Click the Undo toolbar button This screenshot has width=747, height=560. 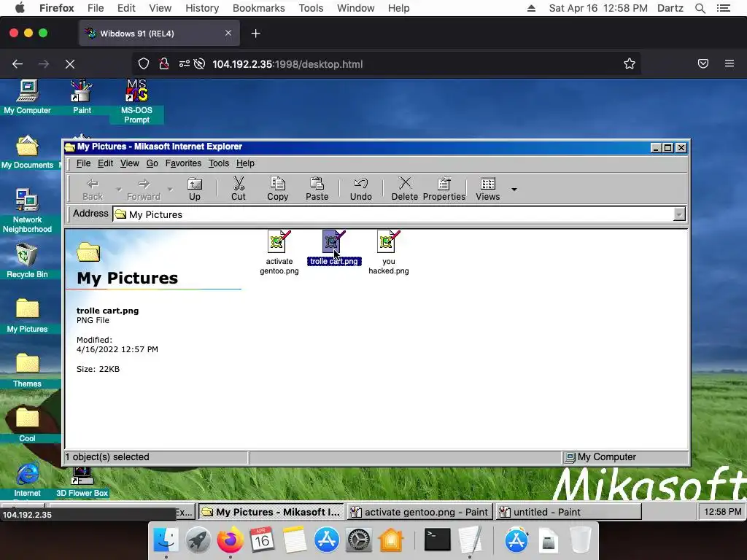click(360, 189)
